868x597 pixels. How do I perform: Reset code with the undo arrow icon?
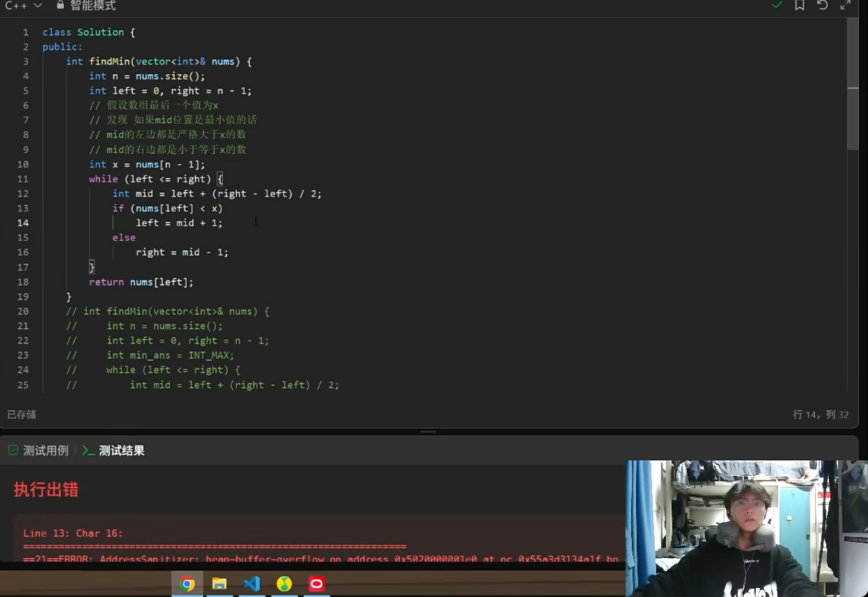click(823, 5)
